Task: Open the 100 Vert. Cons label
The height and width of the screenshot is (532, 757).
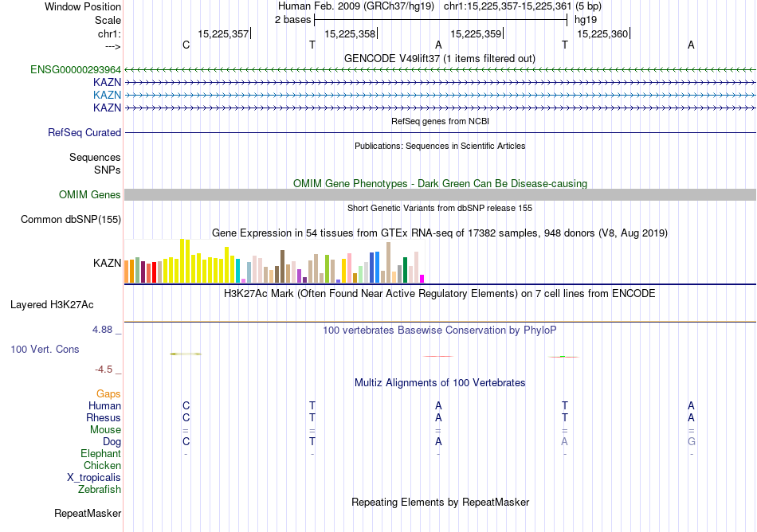Action: point(45,349)
